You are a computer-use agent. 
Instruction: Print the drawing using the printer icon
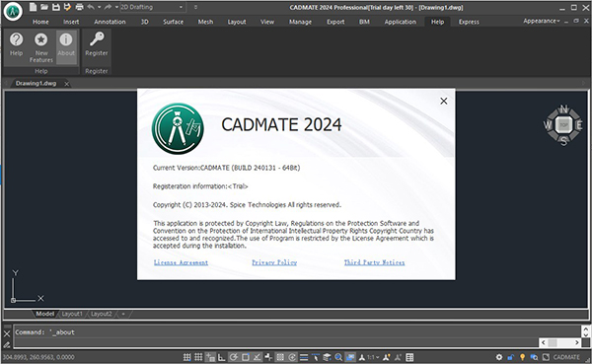click(x=79, y=7)
